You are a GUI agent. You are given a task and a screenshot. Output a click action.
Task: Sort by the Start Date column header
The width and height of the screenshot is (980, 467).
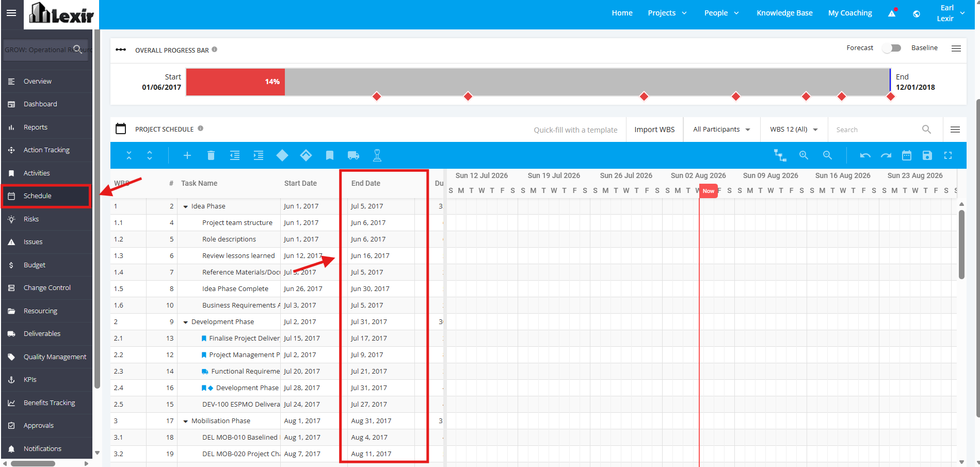300,183
